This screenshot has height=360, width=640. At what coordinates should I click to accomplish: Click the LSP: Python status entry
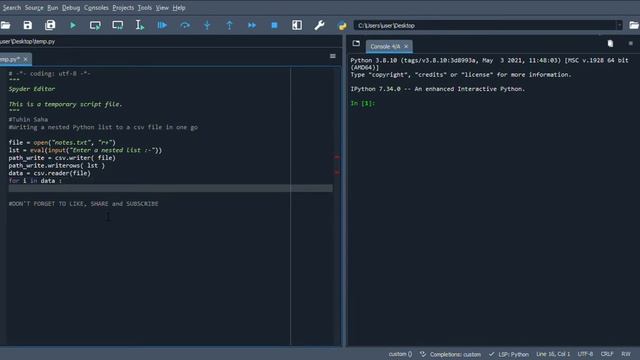509,354
